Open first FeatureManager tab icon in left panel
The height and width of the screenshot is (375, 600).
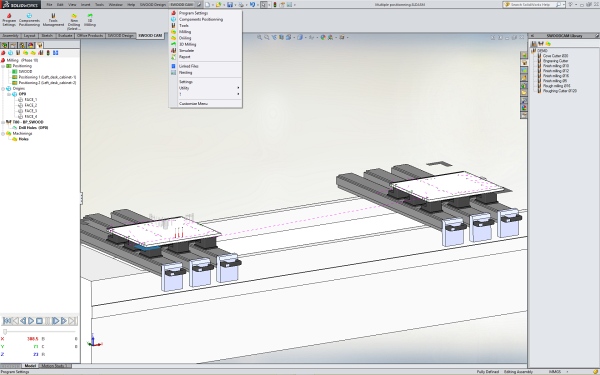click(x=5, y=45)
